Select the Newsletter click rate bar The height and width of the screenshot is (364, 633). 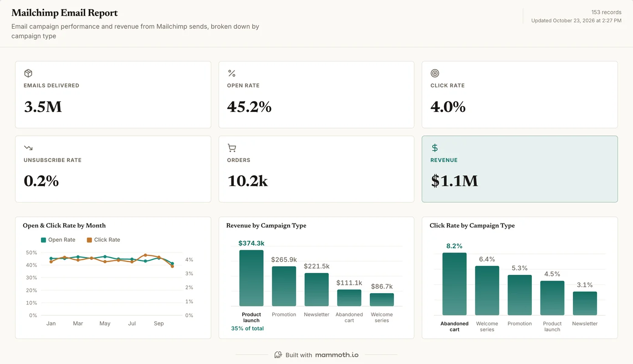(x=585, y=303)
